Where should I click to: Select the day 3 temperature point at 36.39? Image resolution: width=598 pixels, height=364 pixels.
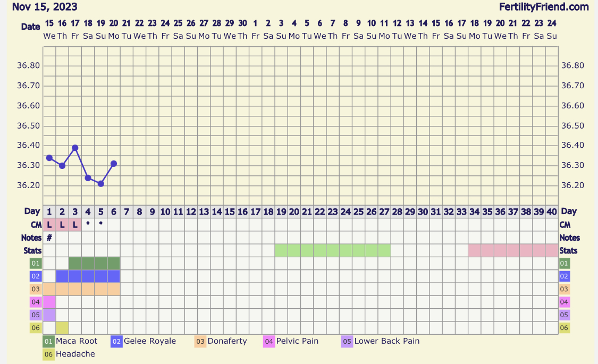pos(75,148)
